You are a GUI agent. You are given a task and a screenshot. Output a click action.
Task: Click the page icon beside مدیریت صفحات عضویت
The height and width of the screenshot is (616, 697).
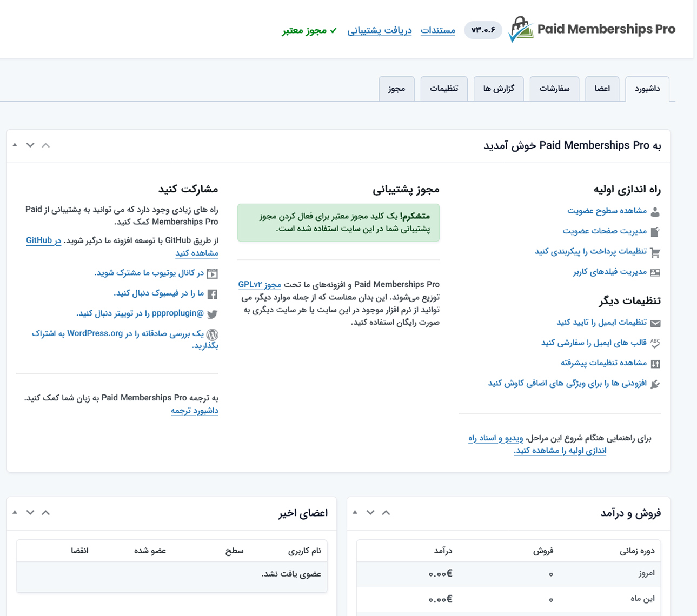click(655, 232)
